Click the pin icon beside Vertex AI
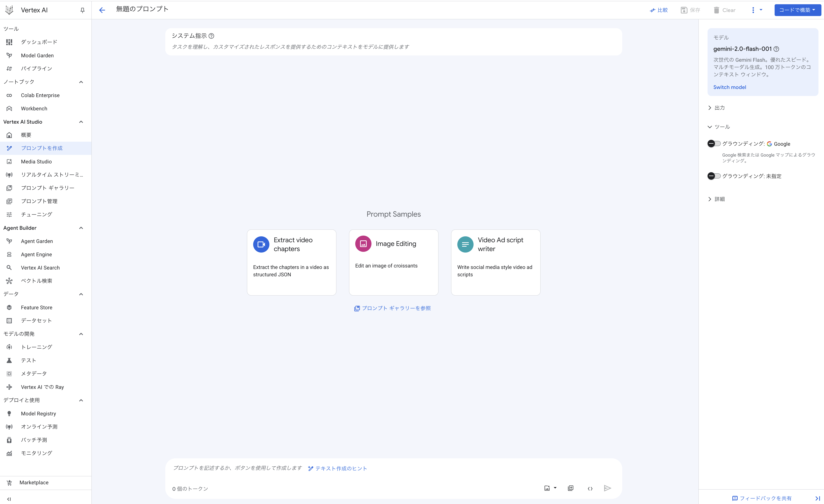This screenshot has width=824, height=504. click(x=82, y=10)
